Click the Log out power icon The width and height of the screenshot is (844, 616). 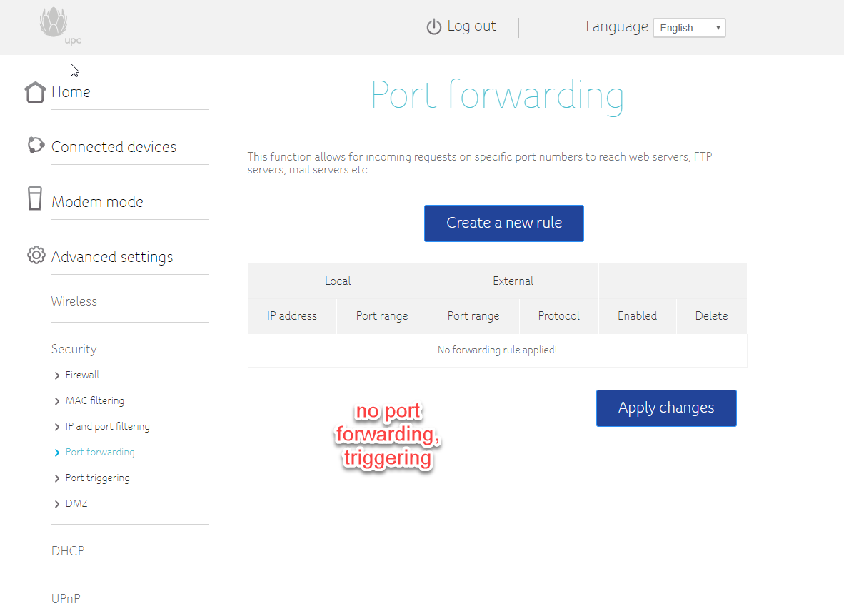[434, 27]
